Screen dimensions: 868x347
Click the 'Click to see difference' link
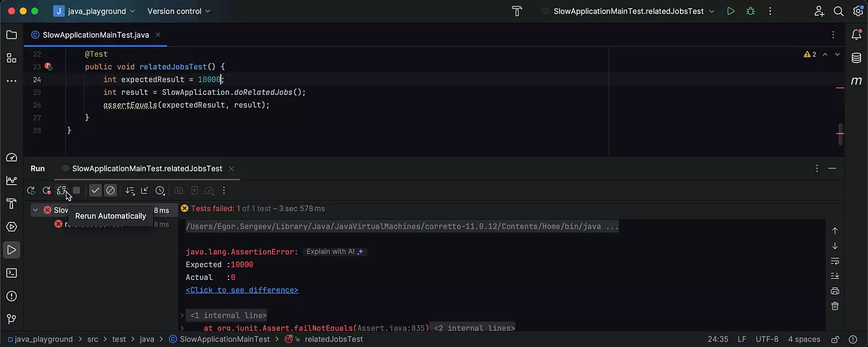pyautogui.click(x=242, y=290)
